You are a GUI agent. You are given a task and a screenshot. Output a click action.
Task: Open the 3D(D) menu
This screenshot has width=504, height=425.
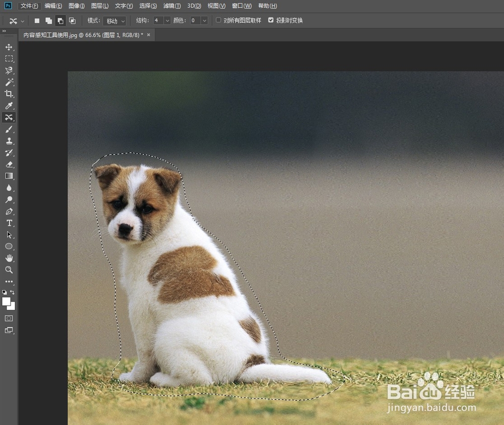coord(194,6)
